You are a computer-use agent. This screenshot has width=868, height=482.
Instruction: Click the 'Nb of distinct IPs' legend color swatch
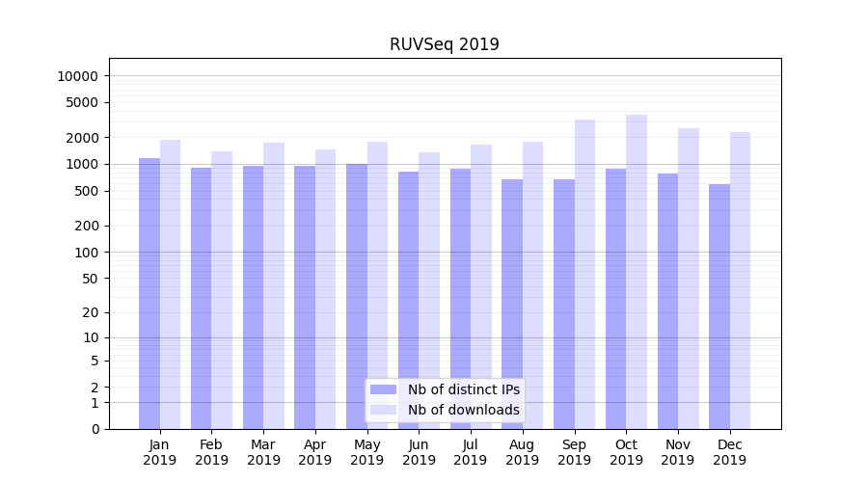384,389
